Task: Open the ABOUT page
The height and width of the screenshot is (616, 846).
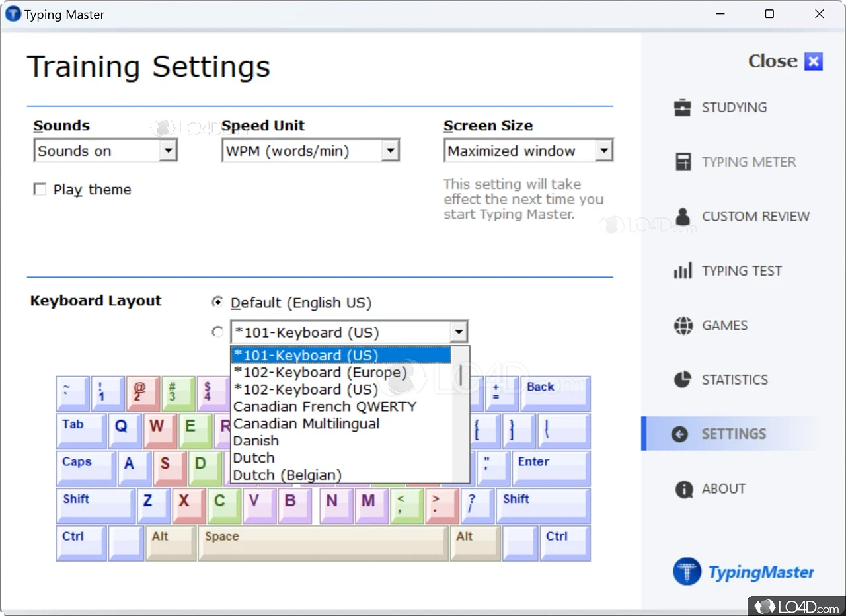Action: [724, 488]
